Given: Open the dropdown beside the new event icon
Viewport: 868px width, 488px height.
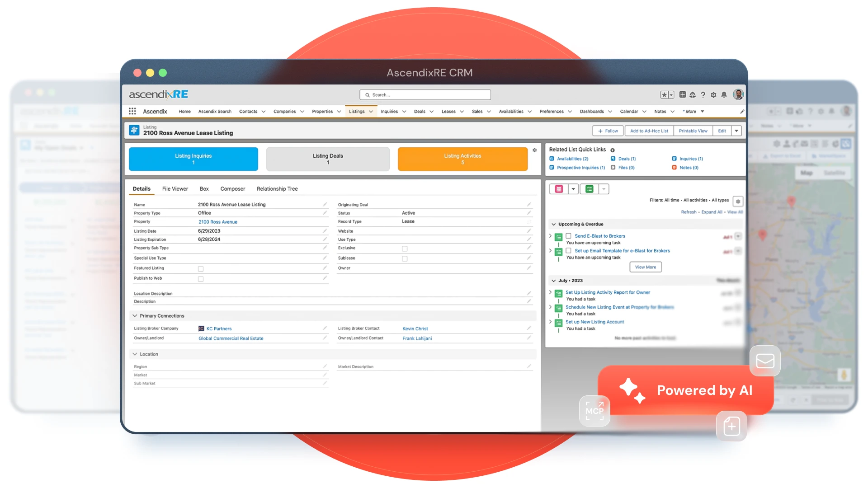Looking at the screenshot, I should [573, 189].
